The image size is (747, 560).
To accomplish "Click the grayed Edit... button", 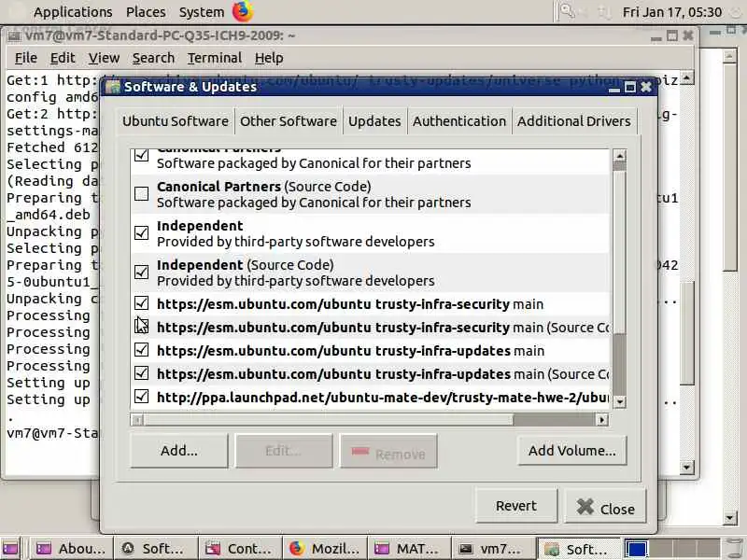I will pyautogui.click(x=284, y=451).
